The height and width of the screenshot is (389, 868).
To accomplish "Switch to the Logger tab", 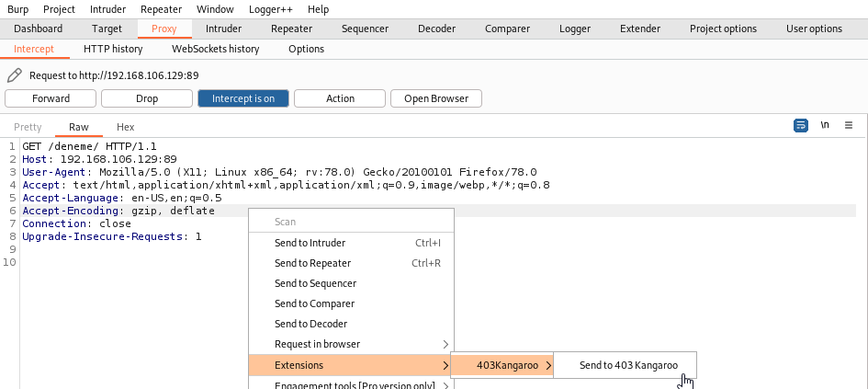I will click(575, 29).
